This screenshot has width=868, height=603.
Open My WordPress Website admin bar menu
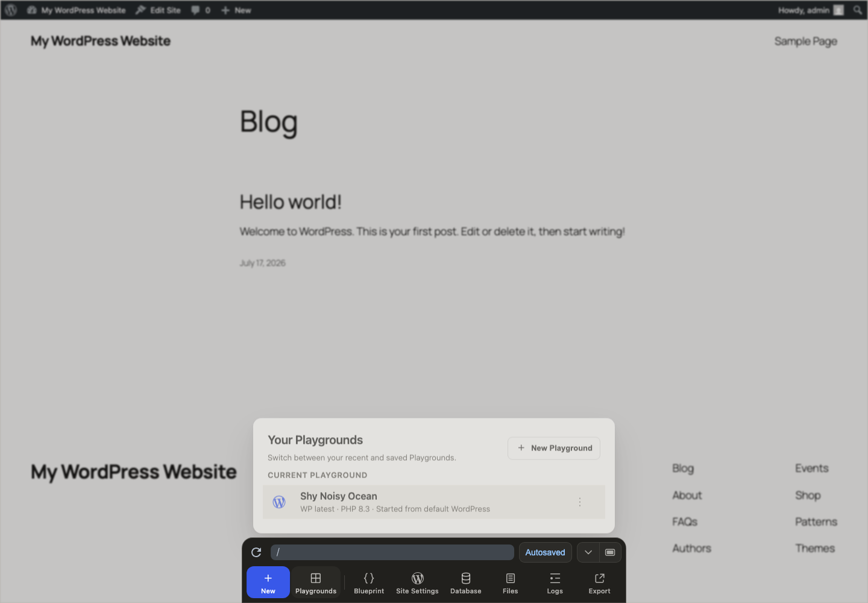[x=77, y=10]
